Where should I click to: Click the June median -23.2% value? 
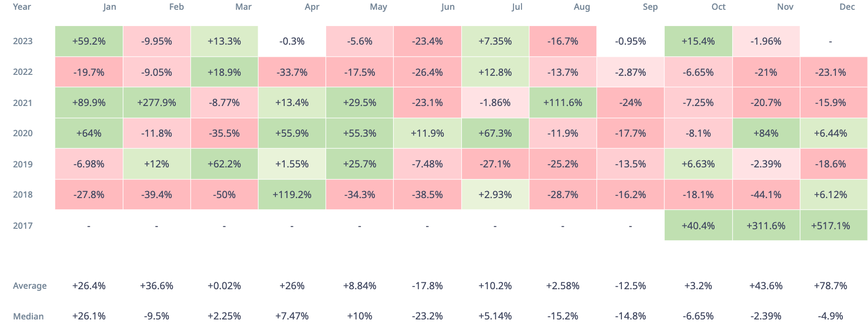427,316
